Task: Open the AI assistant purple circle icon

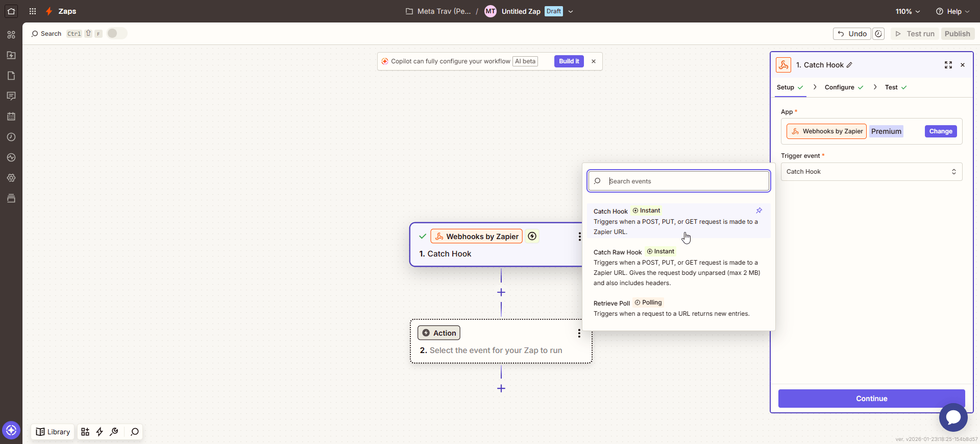Action: click(x=11, y=430)
